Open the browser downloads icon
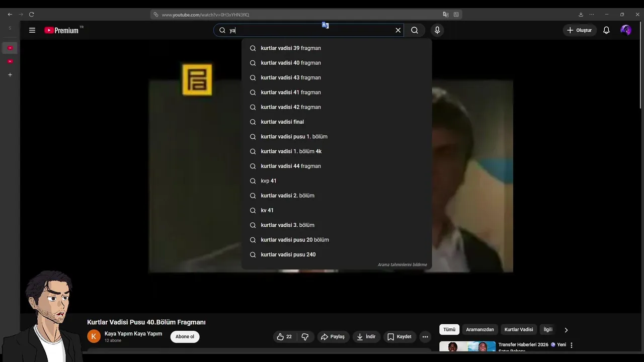 click(x=581, y=15)
